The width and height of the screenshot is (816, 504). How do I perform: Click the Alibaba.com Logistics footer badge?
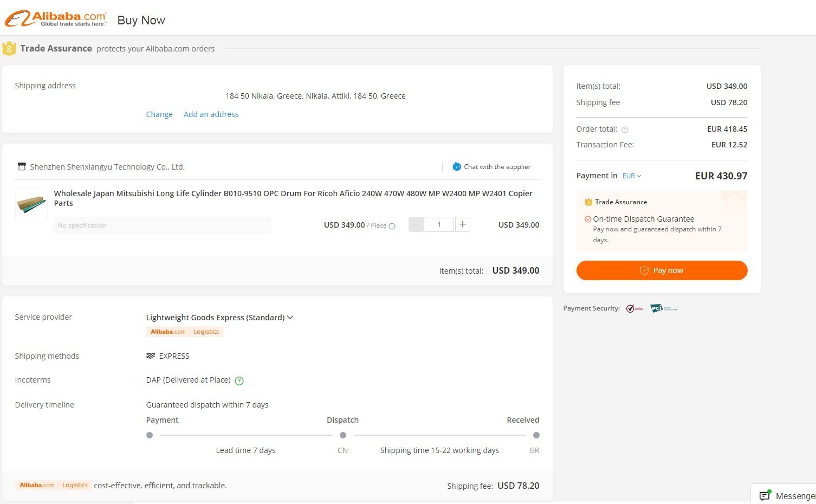point(53,485)
